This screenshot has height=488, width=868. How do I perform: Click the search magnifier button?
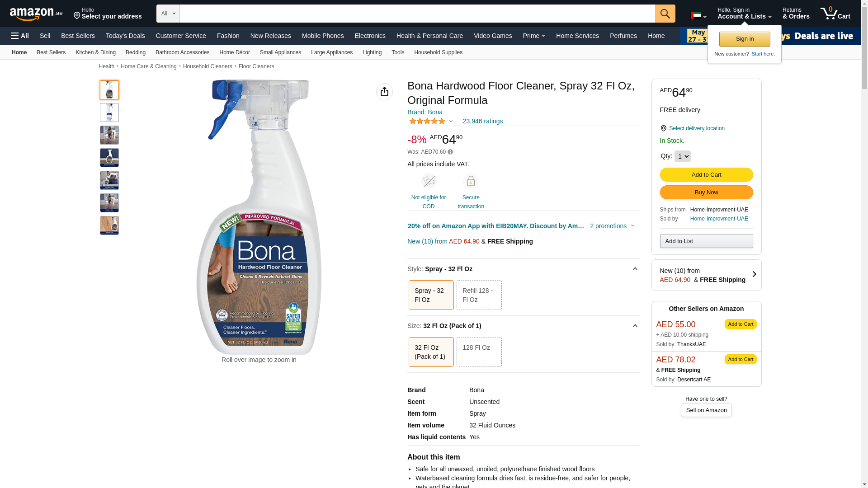pyautogui.click(x=665, y=14)
